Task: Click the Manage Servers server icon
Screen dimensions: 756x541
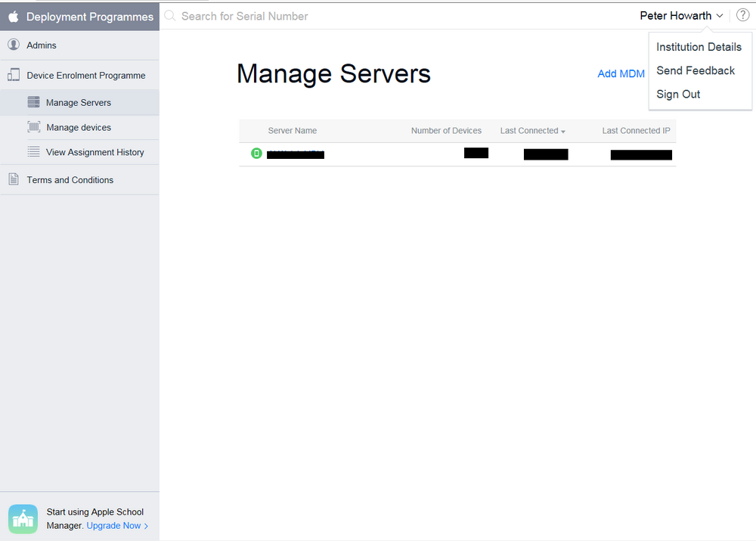Action: coord(34,102)
